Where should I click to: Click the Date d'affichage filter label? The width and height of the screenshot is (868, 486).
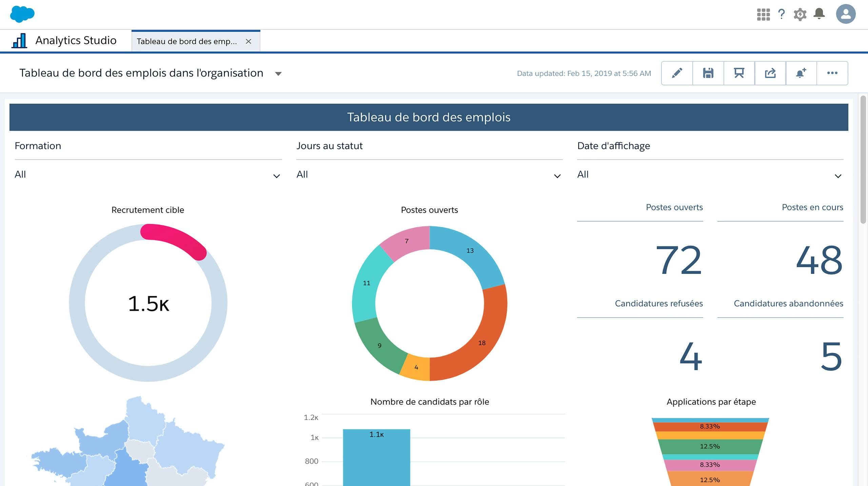tap(614, 146)
